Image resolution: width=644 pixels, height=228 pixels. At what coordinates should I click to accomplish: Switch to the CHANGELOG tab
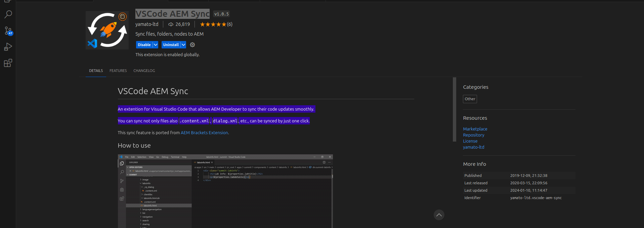point(144,71)
